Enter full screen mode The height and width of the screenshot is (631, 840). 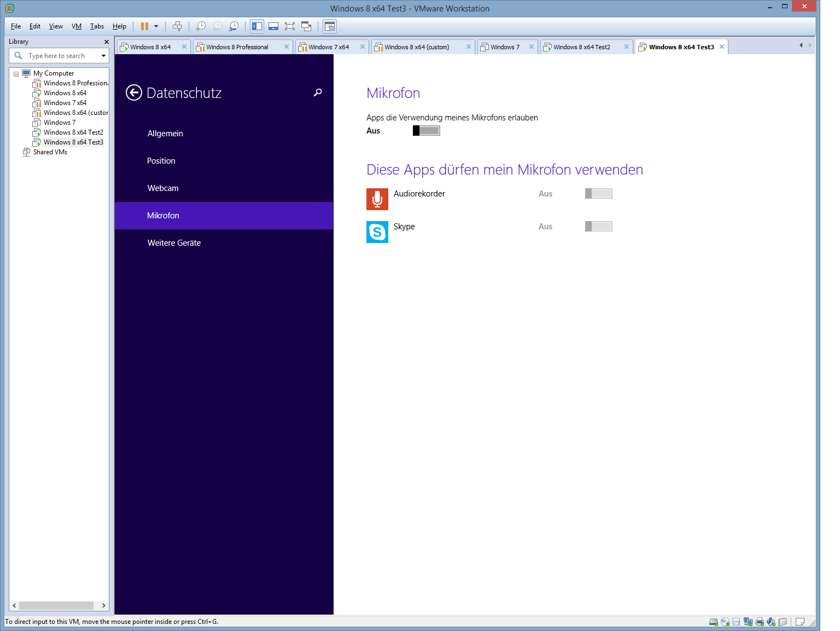click(290, 26)
